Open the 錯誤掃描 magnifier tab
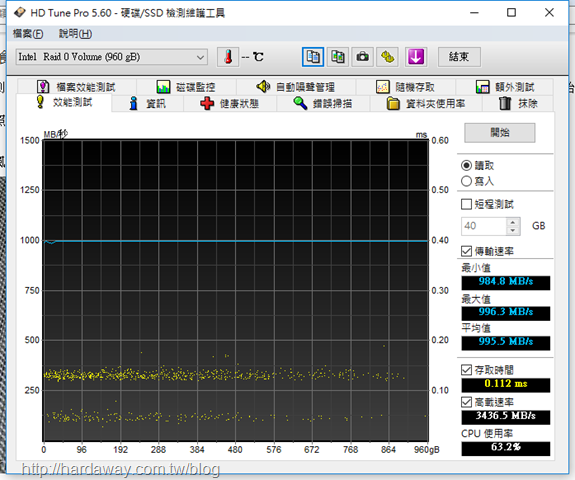Image resolution: width=575 pixels, height=480 pixels. coord(323,104)
